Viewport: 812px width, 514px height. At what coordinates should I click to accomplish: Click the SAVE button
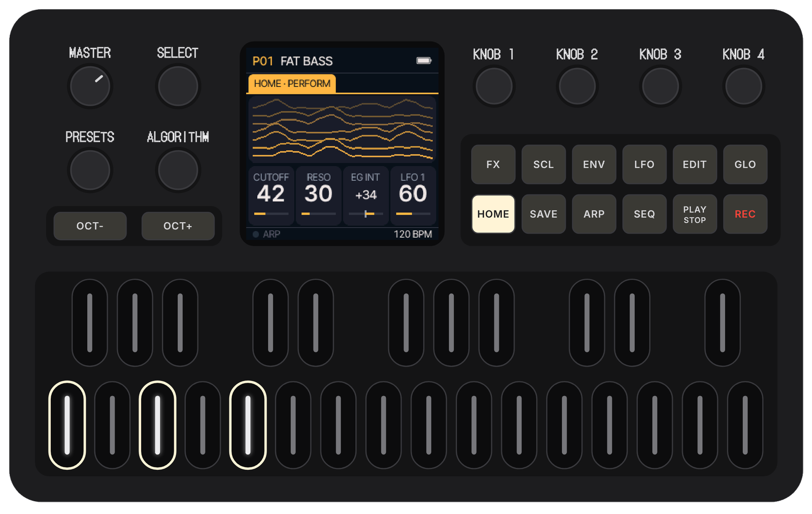(544, 214)
